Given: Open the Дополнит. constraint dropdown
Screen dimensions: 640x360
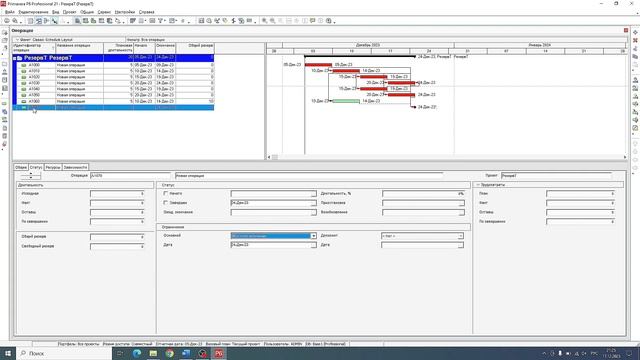Looking at the screenshot, I should click(460, 236).
